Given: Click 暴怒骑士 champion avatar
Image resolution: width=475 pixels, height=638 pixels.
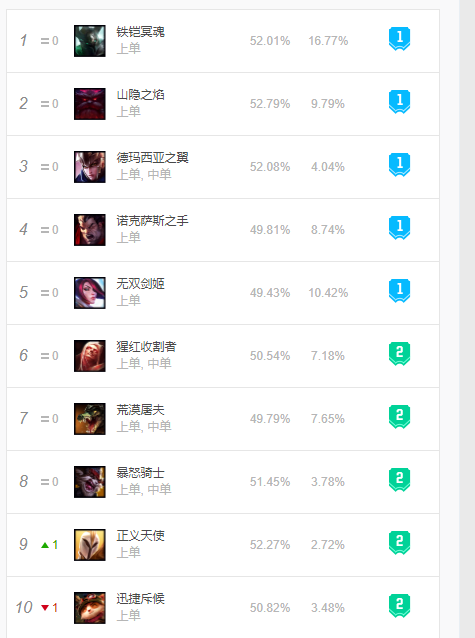Looking at the screenshot, I should point(90,482).
